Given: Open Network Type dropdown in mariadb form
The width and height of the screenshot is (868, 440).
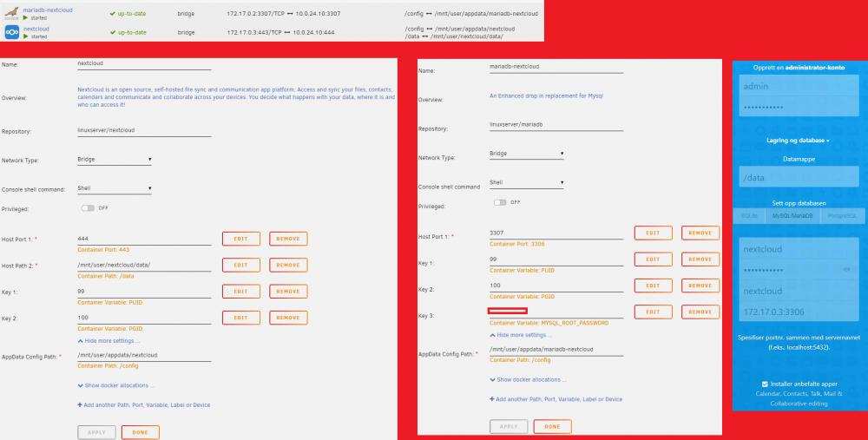Looking at the screenshot, I should (x=527, y=154).
